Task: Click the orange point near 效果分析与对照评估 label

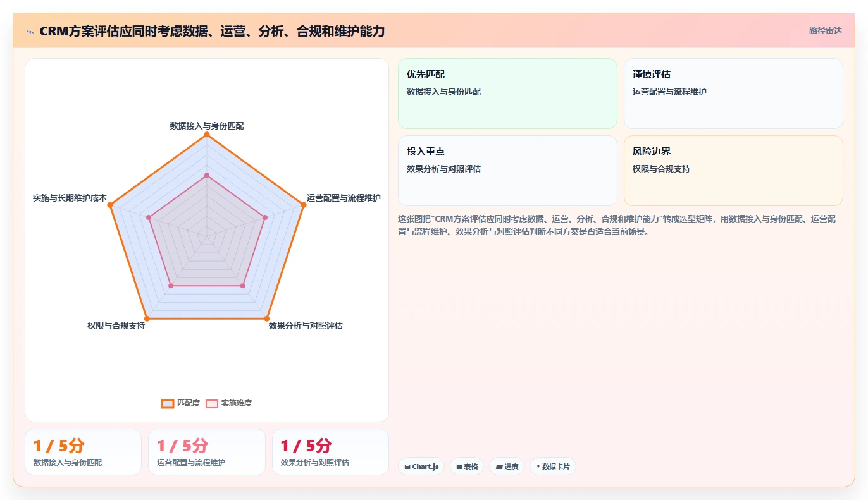Action: (266, 319)
